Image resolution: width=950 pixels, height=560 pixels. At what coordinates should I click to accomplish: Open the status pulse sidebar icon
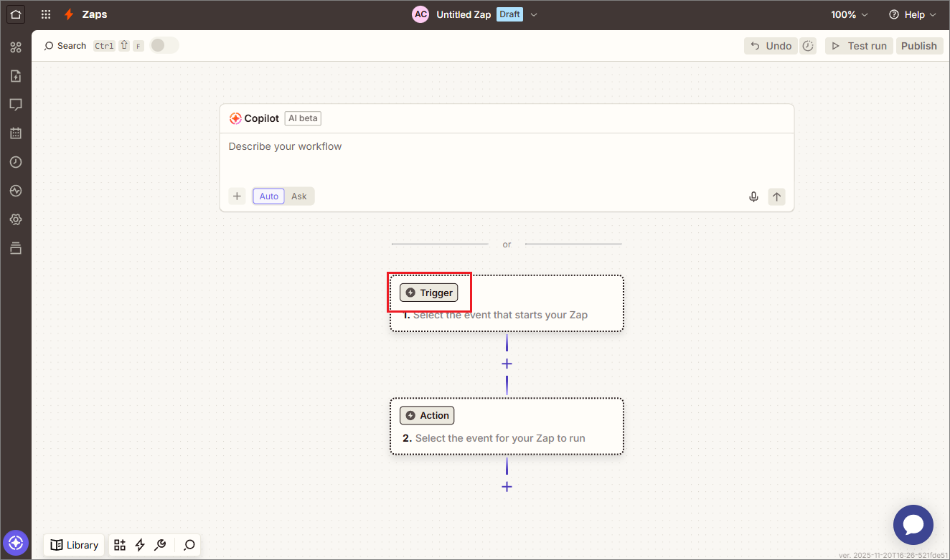pyautogui.click(x=16, y=191)
